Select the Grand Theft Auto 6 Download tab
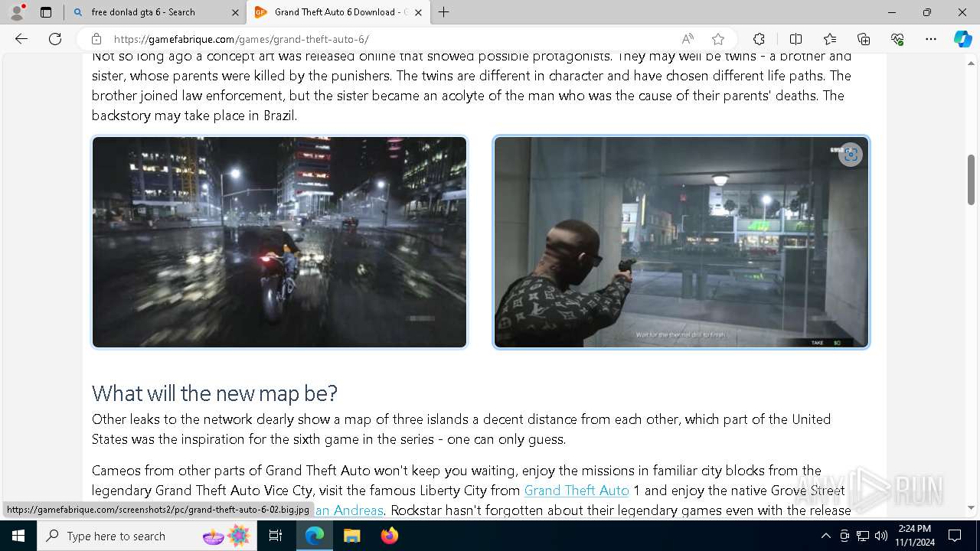 coord(332,12)
